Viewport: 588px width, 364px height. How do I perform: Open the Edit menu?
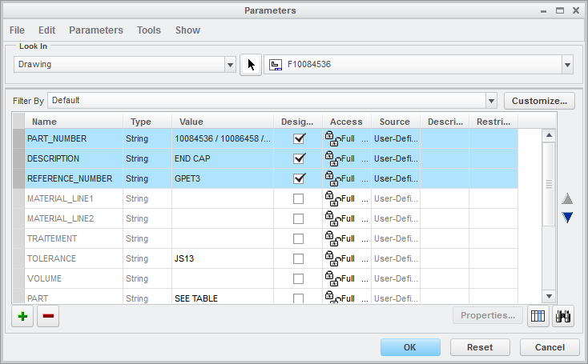coord(47,30)
